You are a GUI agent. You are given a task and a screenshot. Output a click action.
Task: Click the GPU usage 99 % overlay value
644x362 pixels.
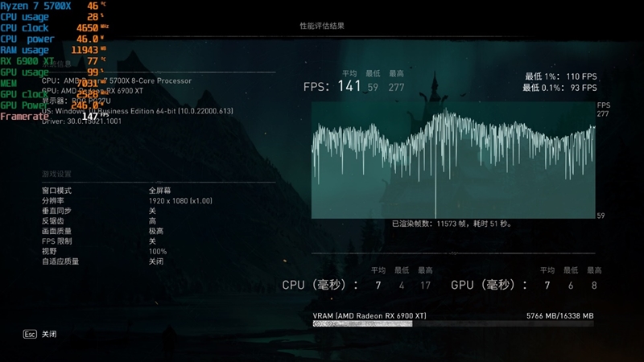[x=95, y=72]
